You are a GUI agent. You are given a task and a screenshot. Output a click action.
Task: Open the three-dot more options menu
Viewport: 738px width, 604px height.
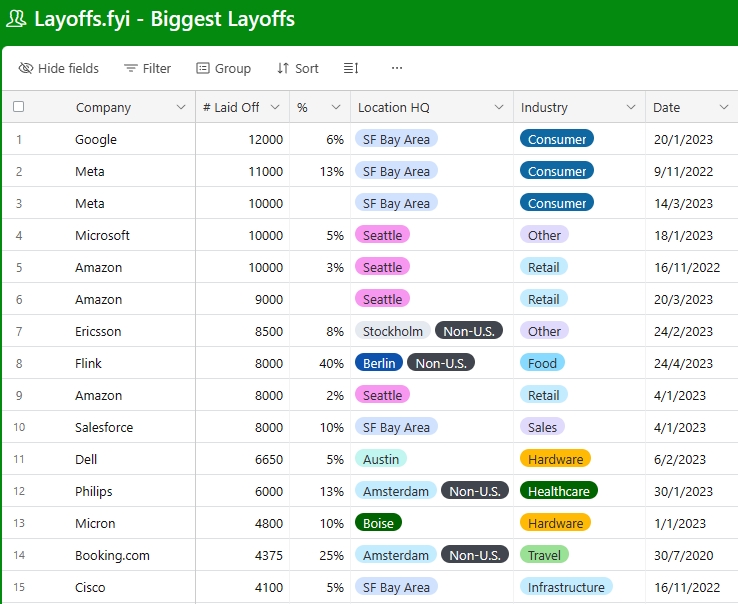coord(397,68)
